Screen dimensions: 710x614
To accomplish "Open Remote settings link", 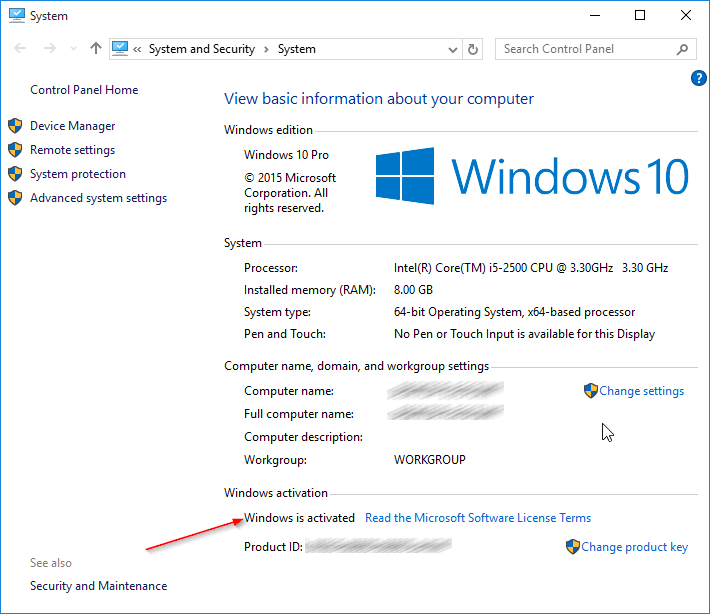I will click(x=72, y=150).
